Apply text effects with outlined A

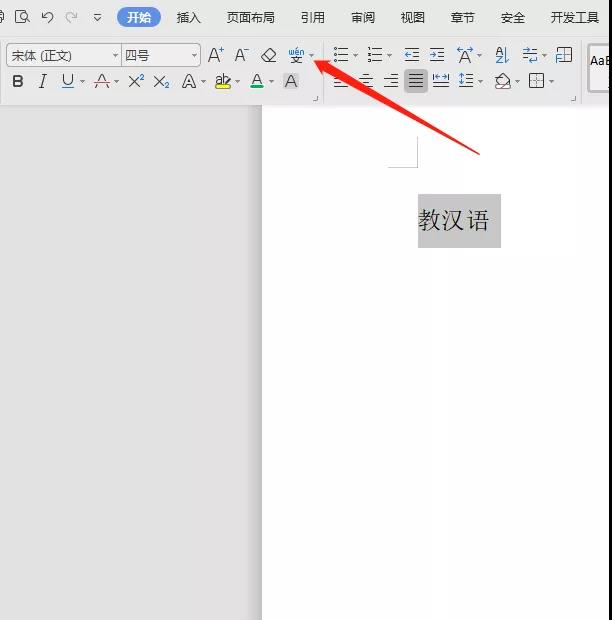click(189, 81)
